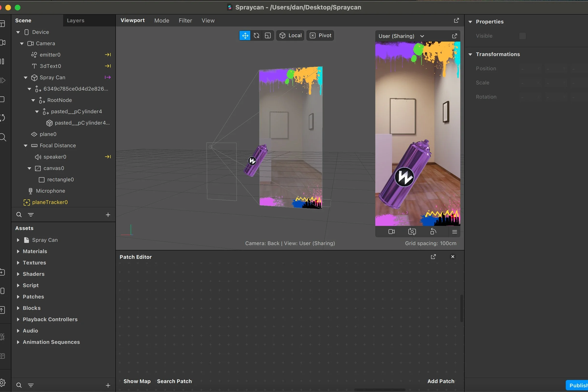Open the simulator hamburger menu

[455, 232]
